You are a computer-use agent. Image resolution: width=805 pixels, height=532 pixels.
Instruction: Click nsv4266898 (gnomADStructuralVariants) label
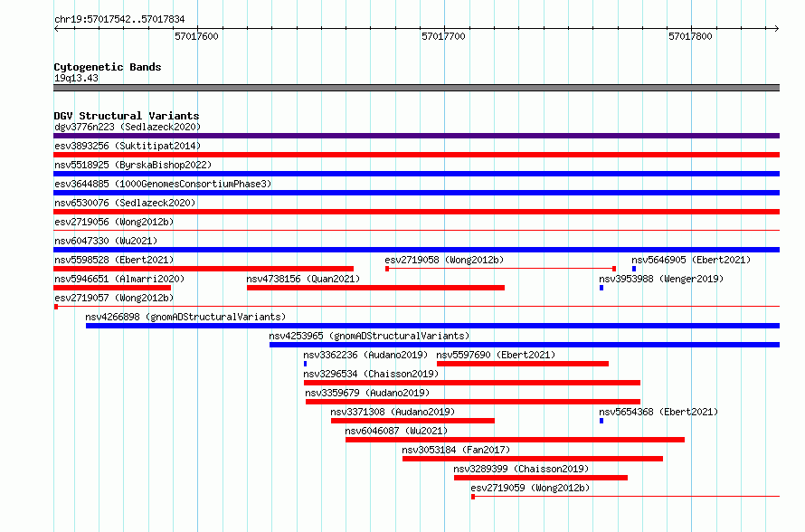tap(185, 317)
